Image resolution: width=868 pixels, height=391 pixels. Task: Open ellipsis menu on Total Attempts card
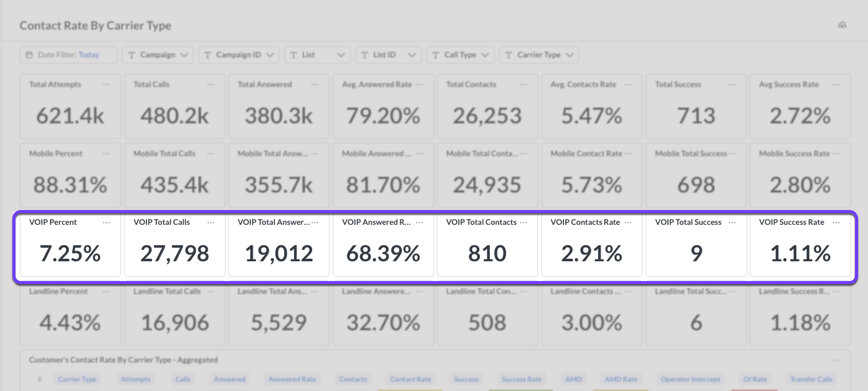[106, 85]
